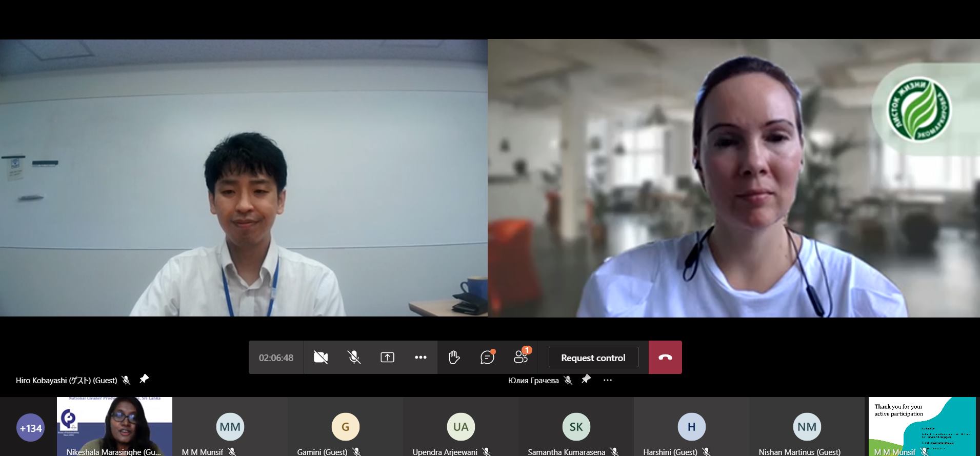Click Hiro Kobayashi's main video feed

(244, 178)
